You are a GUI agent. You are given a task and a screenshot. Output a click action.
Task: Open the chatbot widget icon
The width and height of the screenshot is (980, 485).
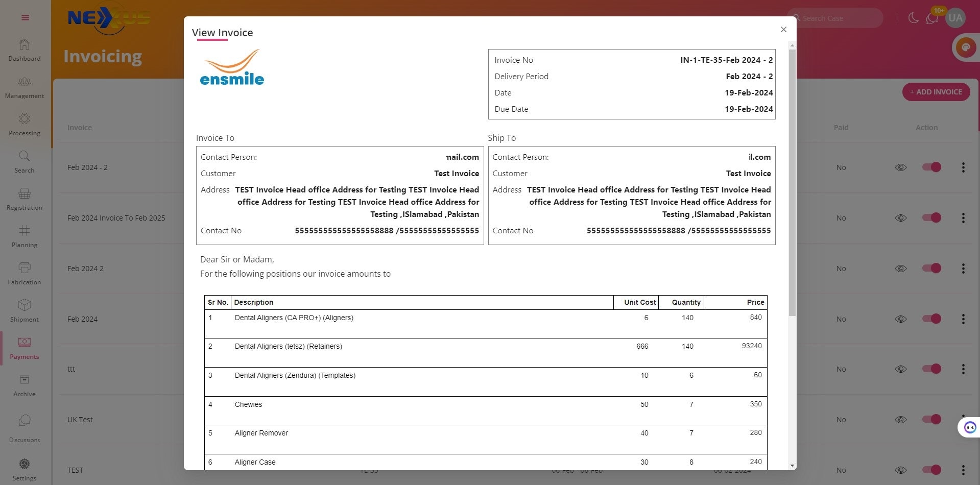(x=970, y=427)
